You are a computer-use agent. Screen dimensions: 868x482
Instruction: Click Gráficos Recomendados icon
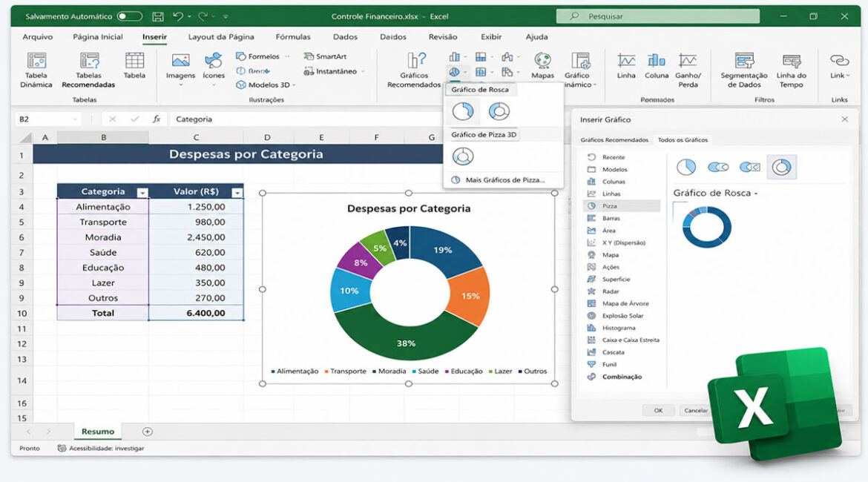pos(416,60)
